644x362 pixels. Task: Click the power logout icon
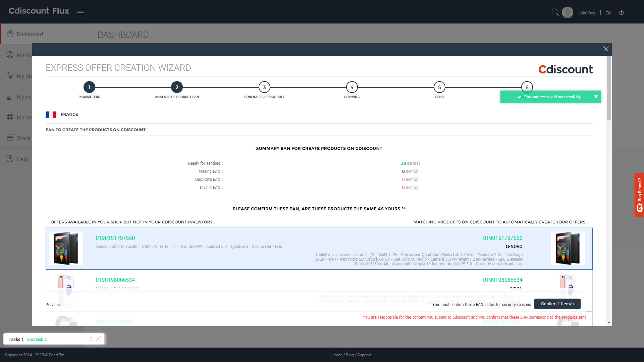(x=622, y=12)
